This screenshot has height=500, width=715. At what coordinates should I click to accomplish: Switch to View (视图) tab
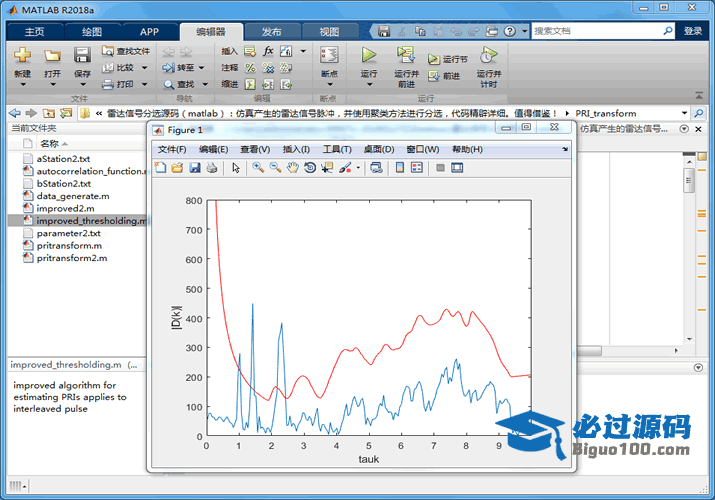coord(329,31)
